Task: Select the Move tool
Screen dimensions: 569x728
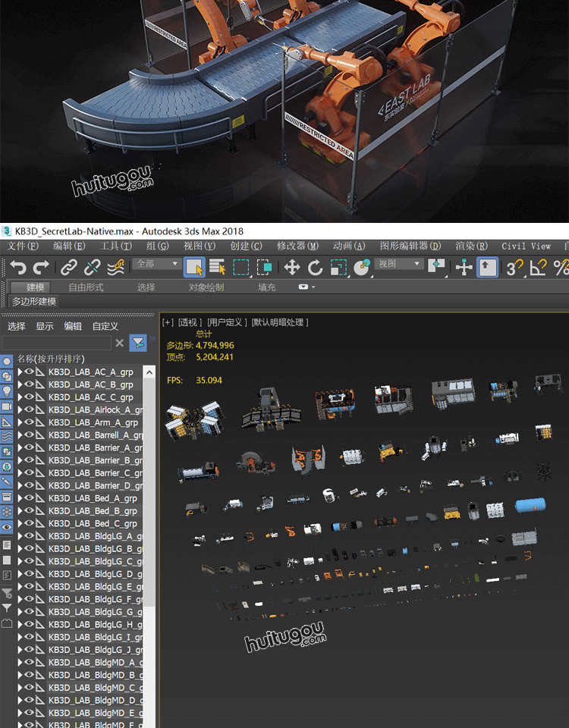Action: pyautogui.click(x=292, y=267)
